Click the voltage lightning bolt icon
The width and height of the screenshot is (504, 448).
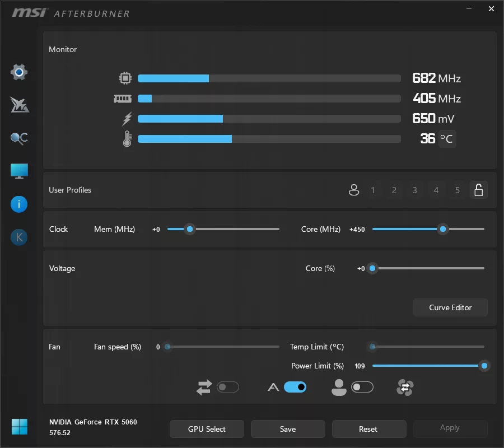[127, 119]
